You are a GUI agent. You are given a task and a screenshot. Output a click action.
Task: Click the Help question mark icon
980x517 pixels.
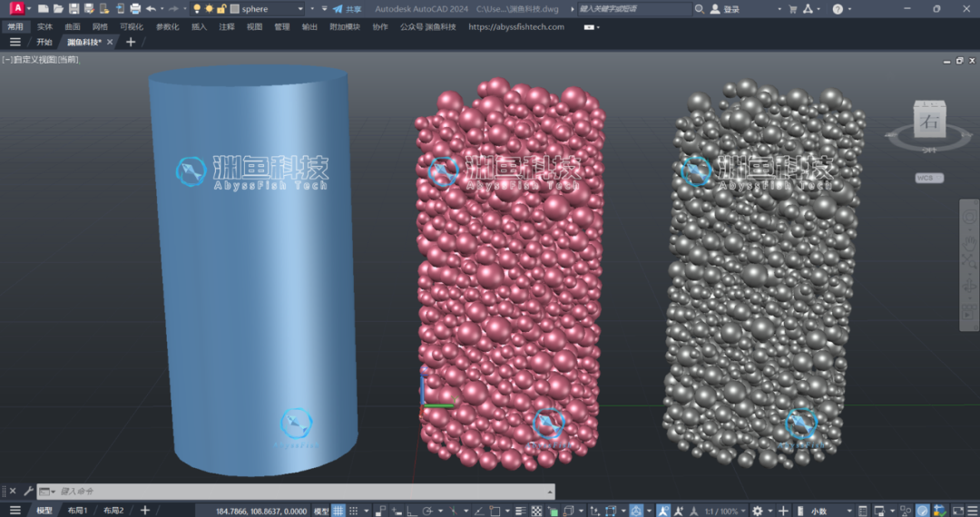click(838, 9)
